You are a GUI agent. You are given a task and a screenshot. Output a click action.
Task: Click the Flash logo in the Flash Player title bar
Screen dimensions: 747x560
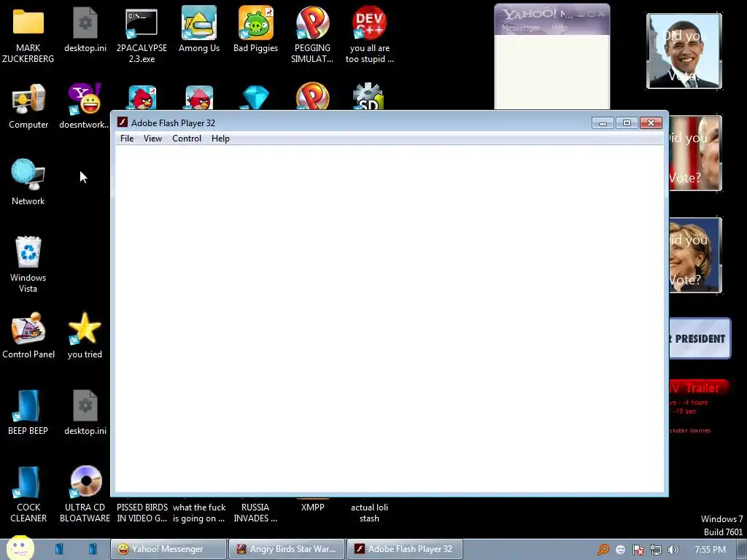(x=123, y=122)
